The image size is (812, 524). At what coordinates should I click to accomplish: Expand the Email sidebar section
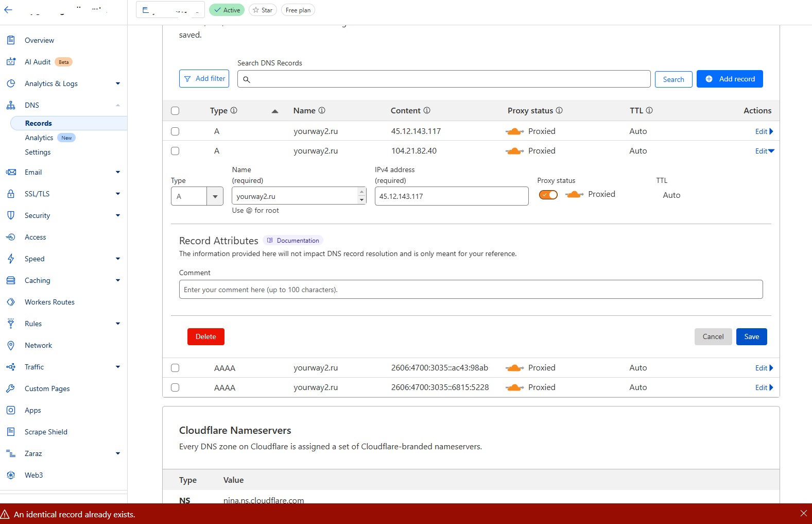click(118, 172)
